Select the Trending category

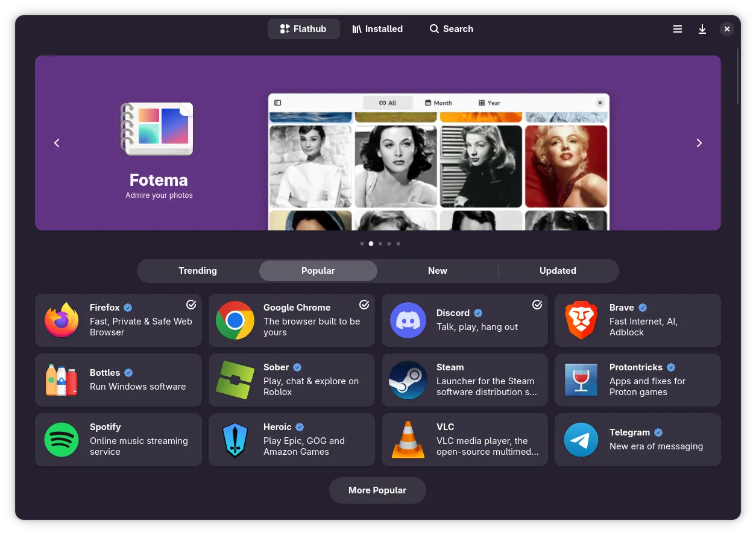click(x=198, y=271)
